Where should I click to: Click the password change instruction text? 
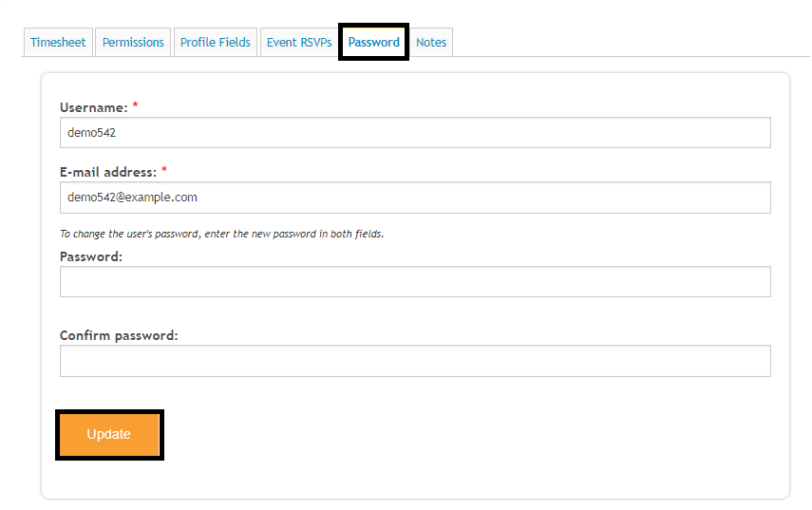(x=221, y=234)
